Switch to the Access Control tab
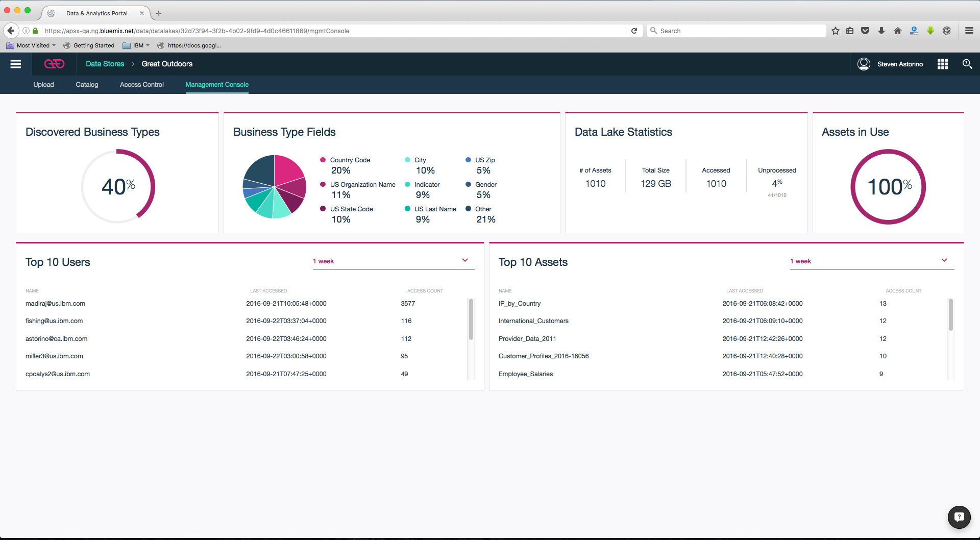The image size is (980, 540). tap(141, 85)
